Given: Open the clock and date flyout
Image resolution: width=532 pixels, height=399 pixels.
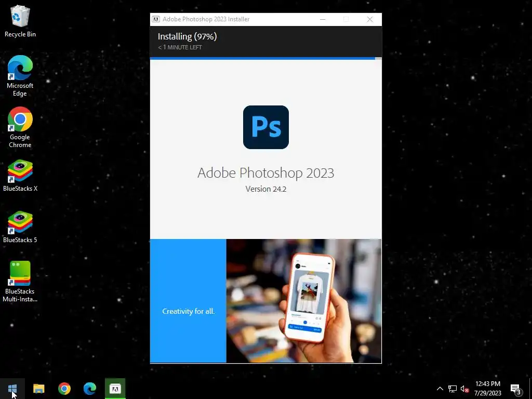Looking at the screenshot, I should [487, 389].
